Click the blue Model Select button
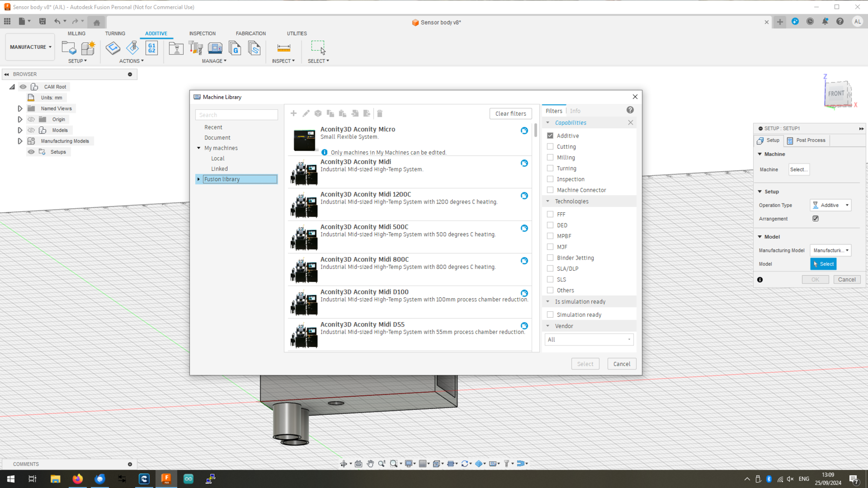 point(823,264)
